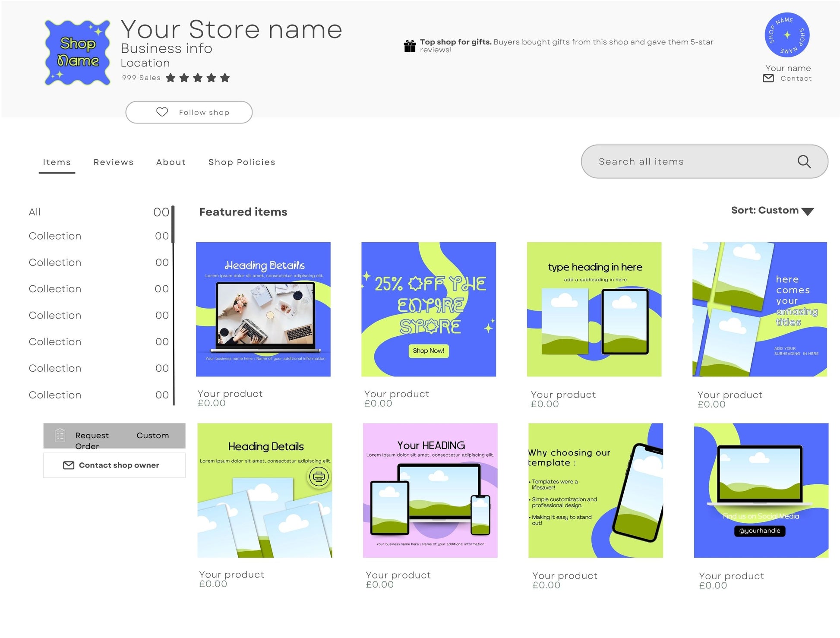Click the five-star rating

click(198, 78)
